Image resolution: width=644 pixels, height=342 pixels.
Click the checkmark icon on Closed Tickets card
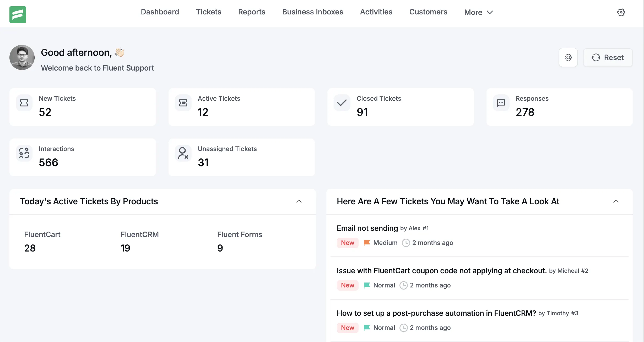(x=342, y=103)
